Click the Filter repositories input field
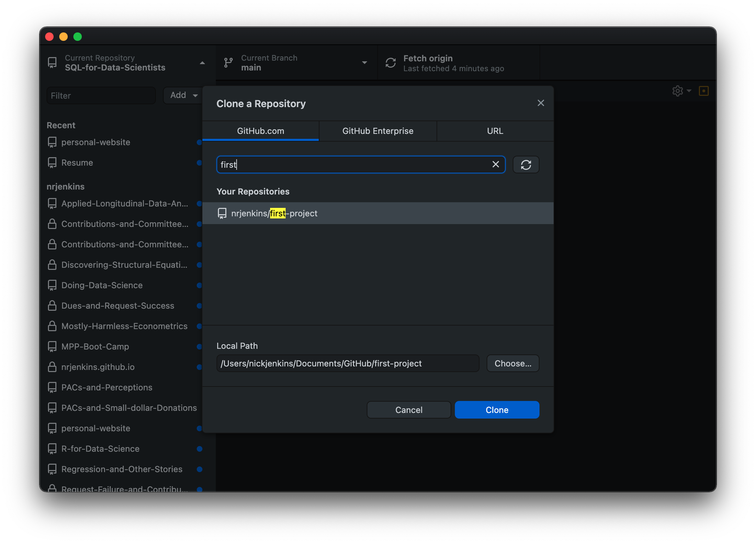The height and width of the screenshot is (544, 756). 101,95
